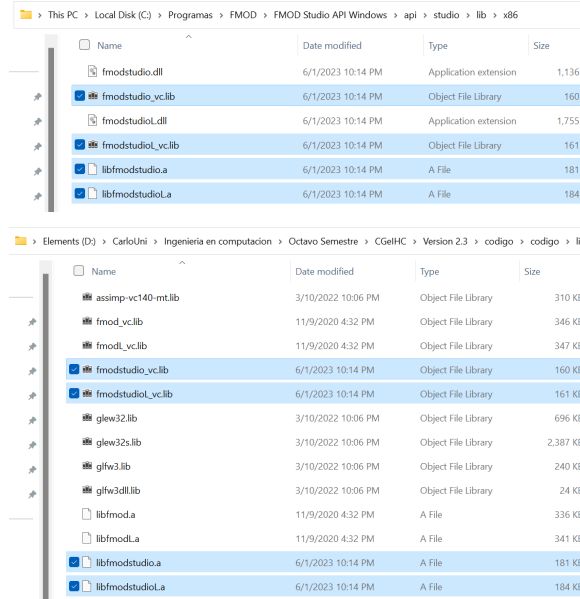Click the fmodL_vc.lib library icon

pos(87,345)
